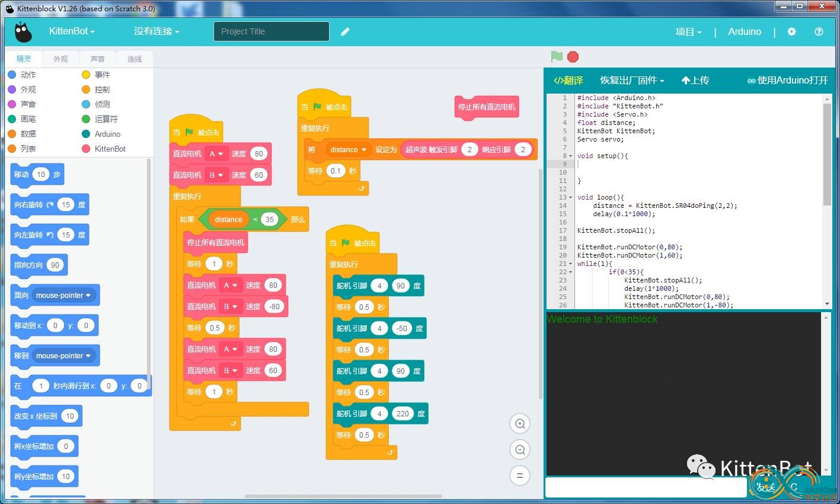Click the green flag to run the program
840x504 pixels.
click(x=557, y=57)
